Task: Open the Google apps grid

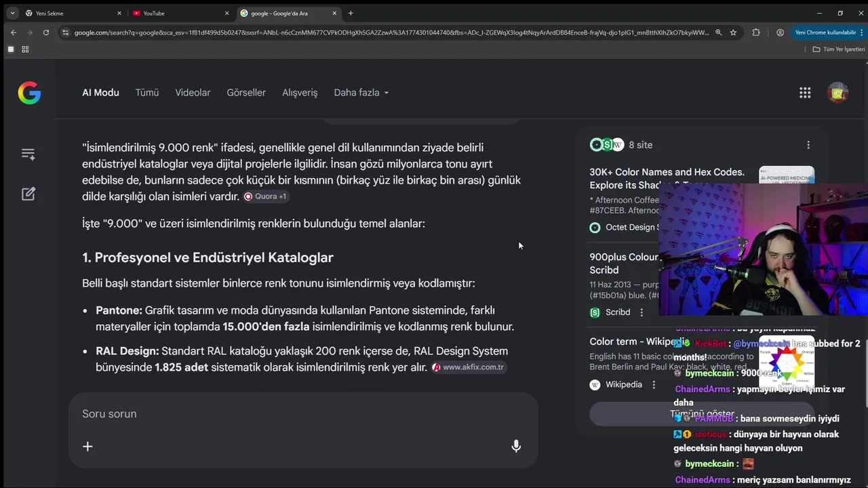Action: 805,93
